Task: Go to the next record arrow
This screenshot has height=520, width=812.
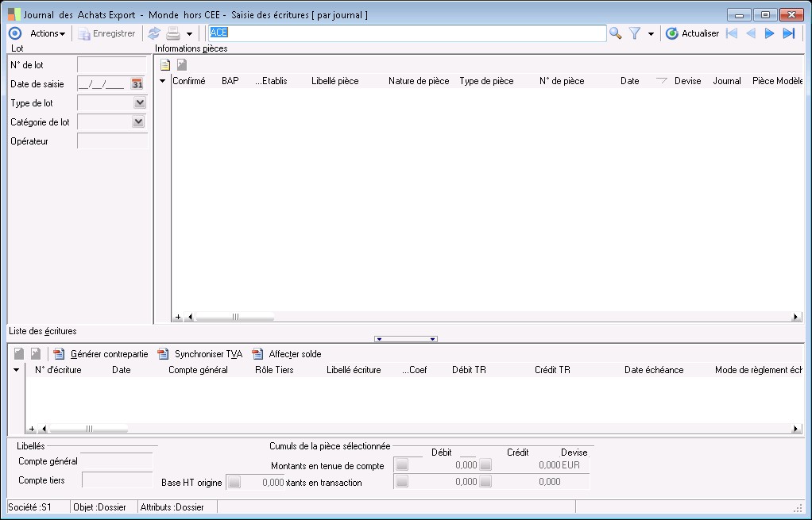Action: [x=769, y=33]
